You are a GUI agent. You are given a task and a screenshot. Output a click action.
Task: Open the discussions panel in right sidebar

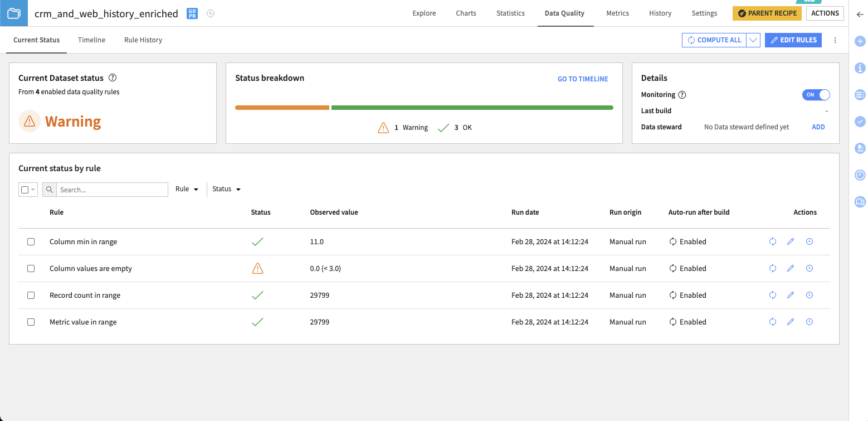pos(859,202)
